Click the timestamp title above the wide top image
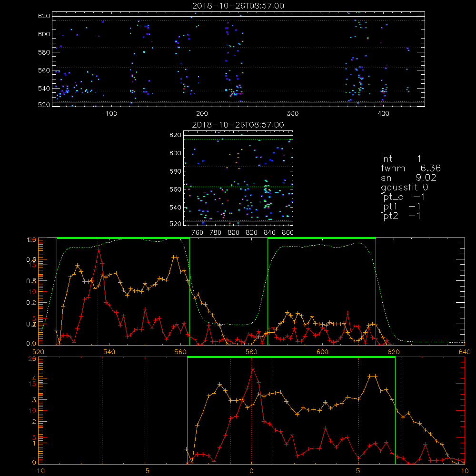The height and width of the screenshot is (476, 476). pyautogui.click(x=238, y=6)
